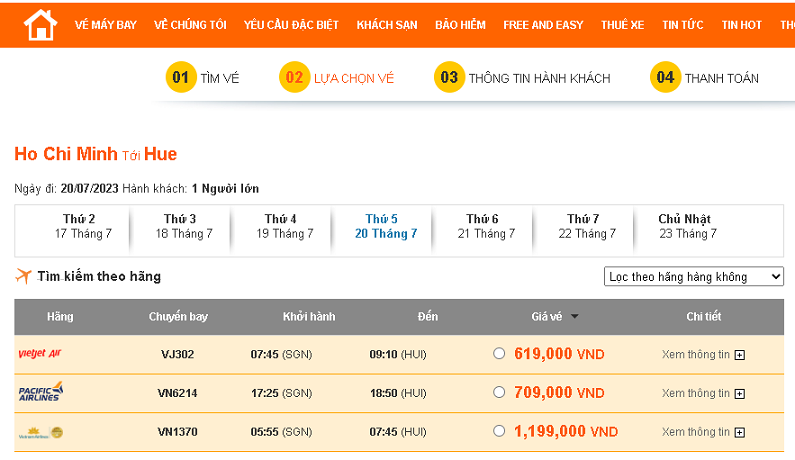Click the price 1,199,000 VND
Image resolution: width=795 pixels, height=460 pixels.
[x=566, y=432]
